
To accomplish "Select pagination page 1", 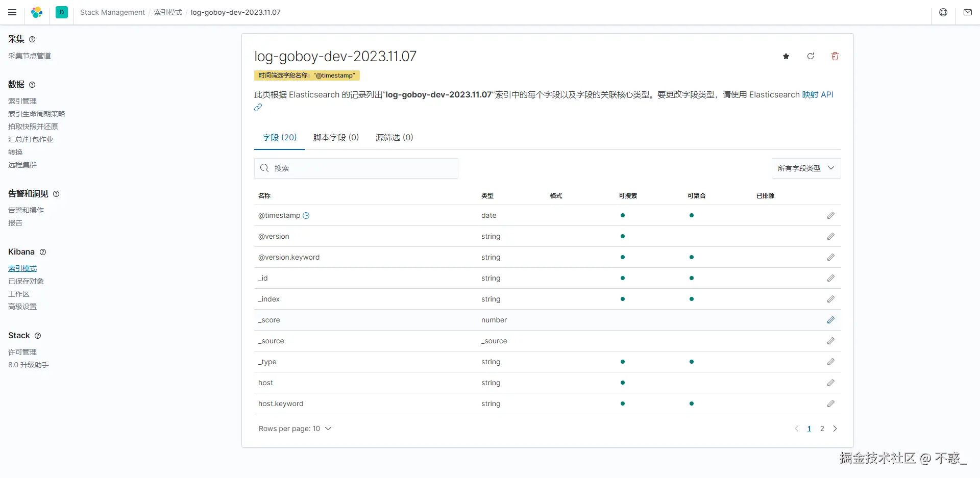I will [x=809, y=429].
